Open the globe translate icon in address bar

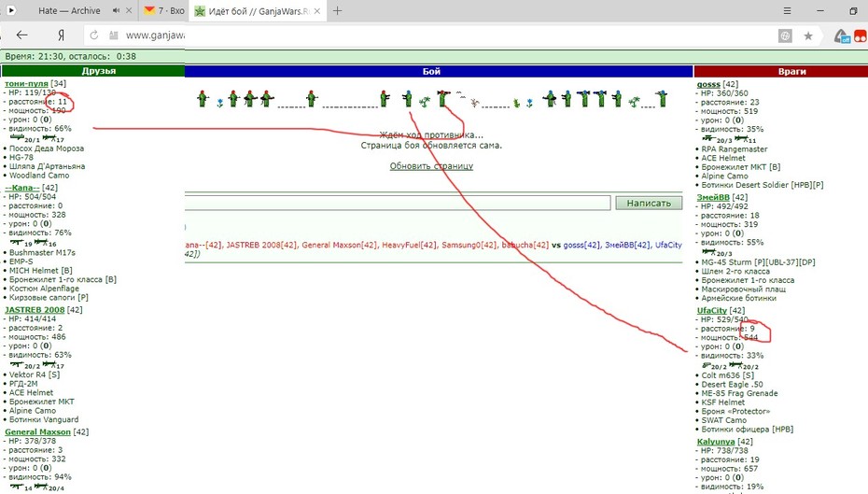(785, 36)
